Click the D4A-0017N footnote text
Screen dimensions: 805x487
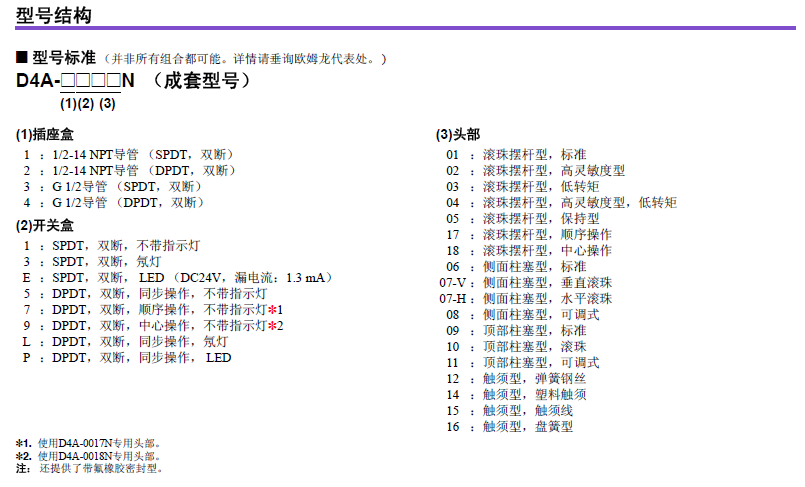(98, 443)
